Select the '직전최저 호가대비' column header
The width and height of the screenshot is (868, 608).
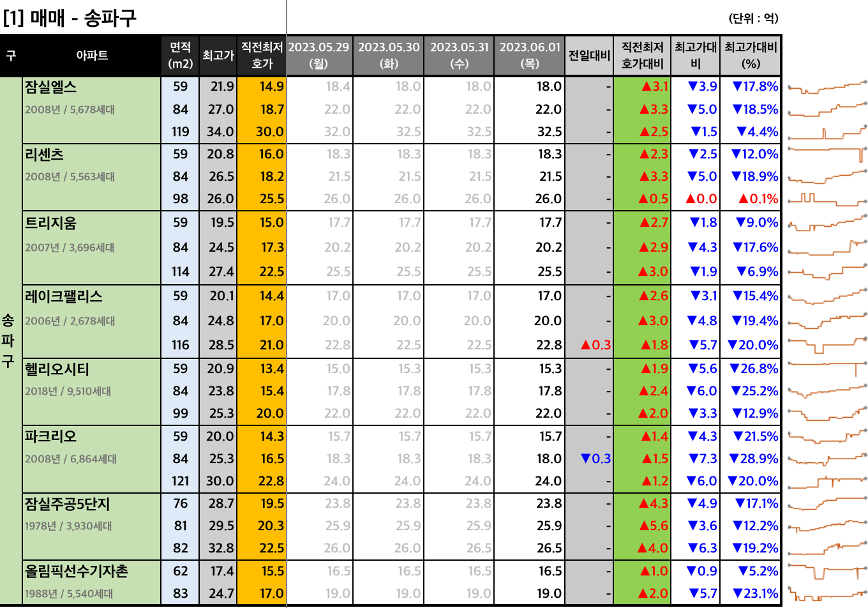click(x=642, y=56)
